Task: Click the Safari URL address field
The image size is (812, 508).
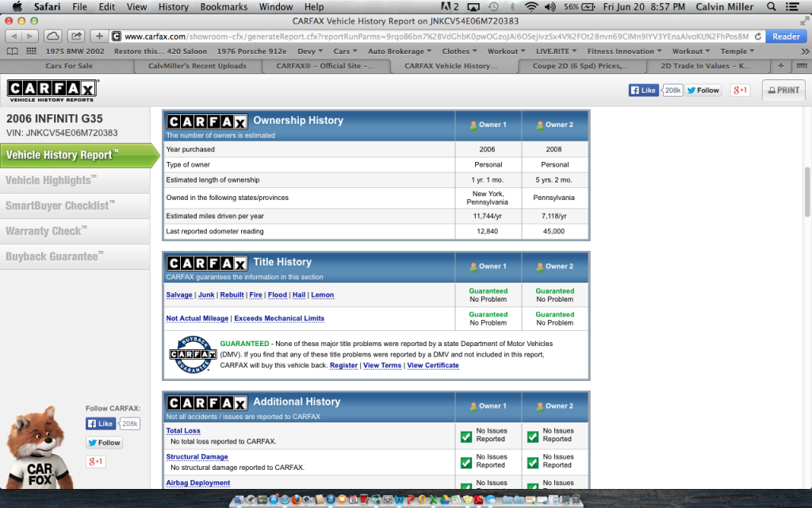Action: [437, 37]
